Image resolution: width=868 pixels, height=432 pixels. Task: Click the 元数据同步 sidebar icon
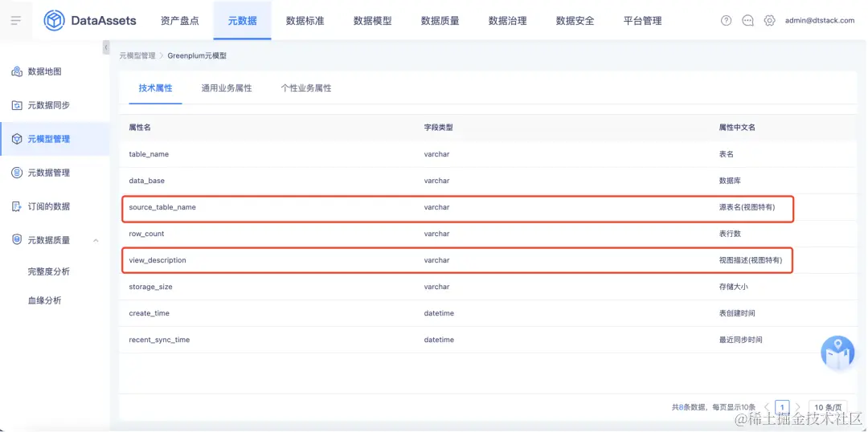coord(17,105)
